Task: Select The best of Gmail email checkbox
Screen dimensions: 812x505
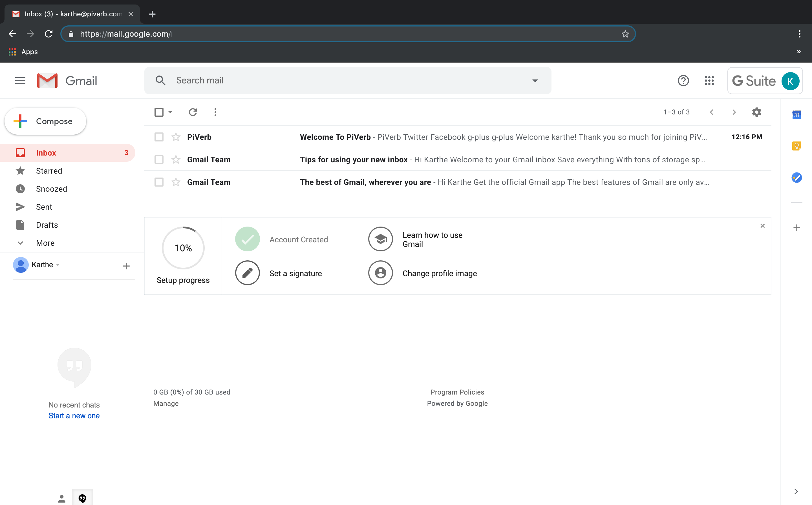Action: tap(159, 182)
